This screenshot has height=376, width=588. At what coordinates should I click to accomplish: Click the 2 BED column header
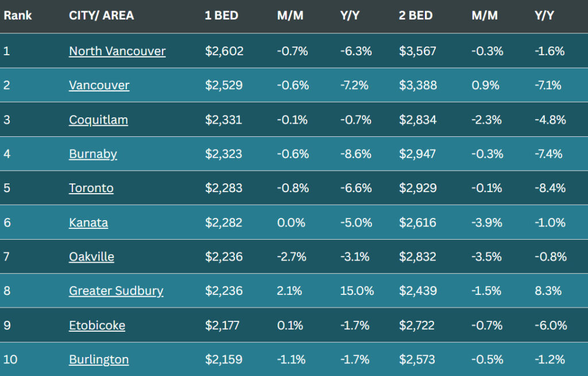point(416,16)
